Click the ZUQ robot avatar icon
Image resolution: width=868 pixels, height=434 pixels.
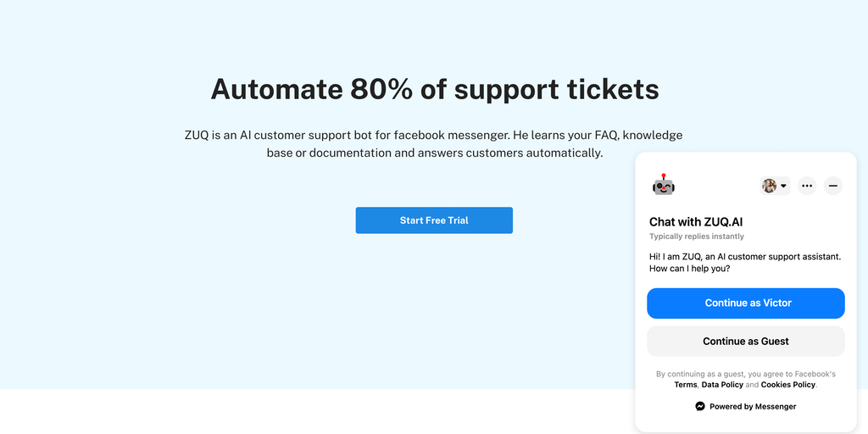coord(663,185)
